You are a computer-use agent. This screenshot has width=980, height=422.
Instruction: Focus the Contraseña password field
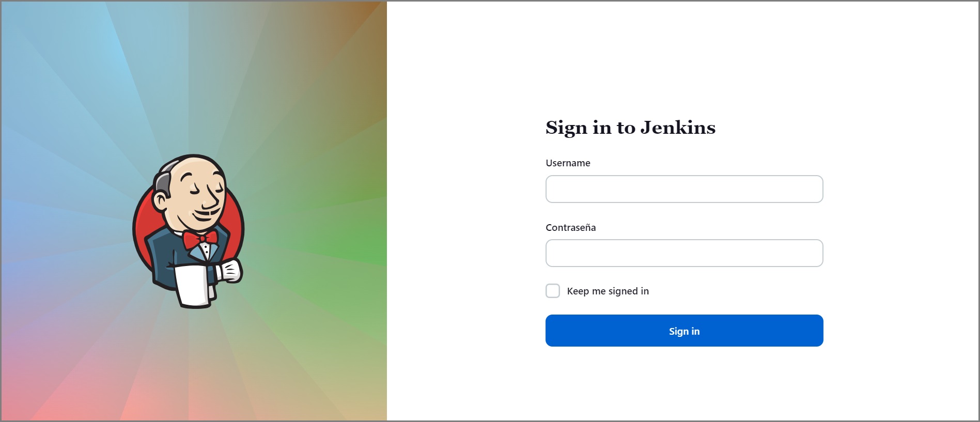[684, 253]
